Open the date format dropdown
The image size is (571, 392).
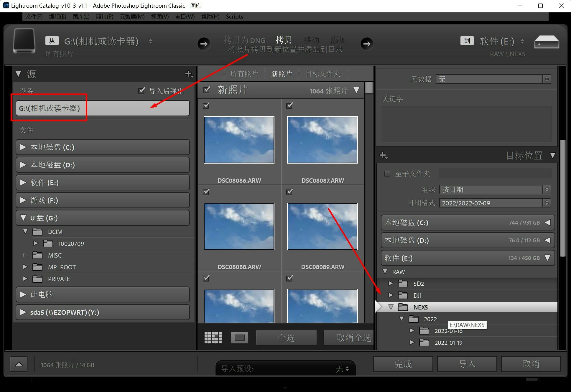pyautogui.click(x=495, y=203)
